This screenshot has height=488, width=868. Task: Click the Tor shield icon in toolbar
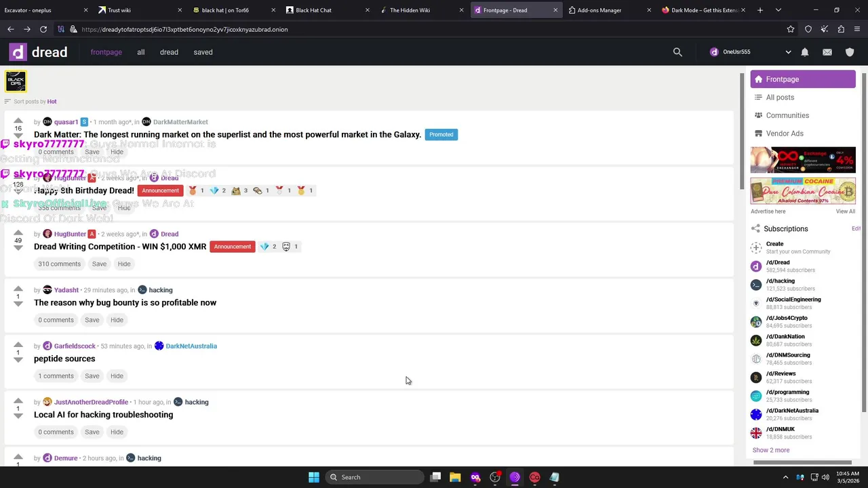(808, 29)
